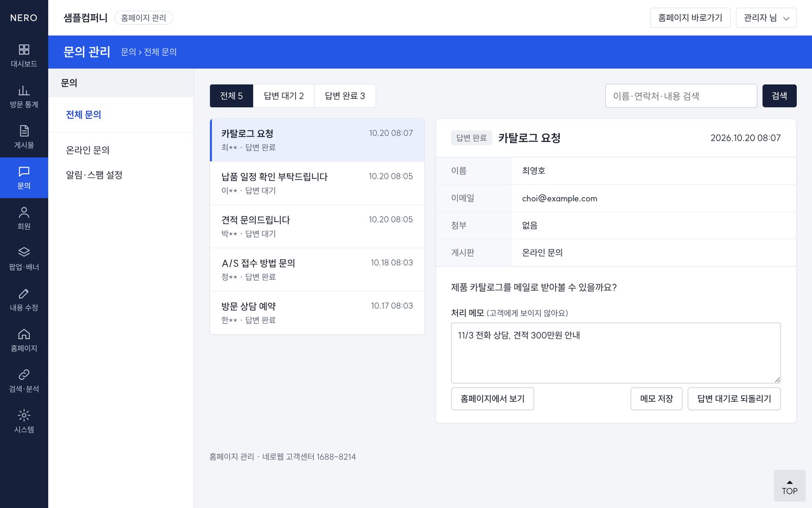
Task: Click the 최영호 name value
Action: pyautogui.click(x=534, y=171)
